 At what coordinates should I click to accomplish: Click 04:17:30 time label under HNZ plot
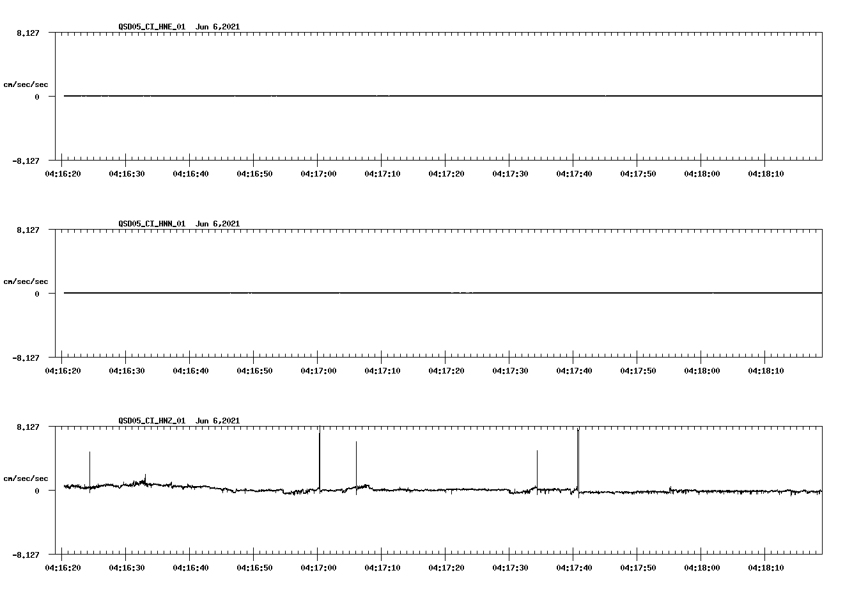click(510, 568)
